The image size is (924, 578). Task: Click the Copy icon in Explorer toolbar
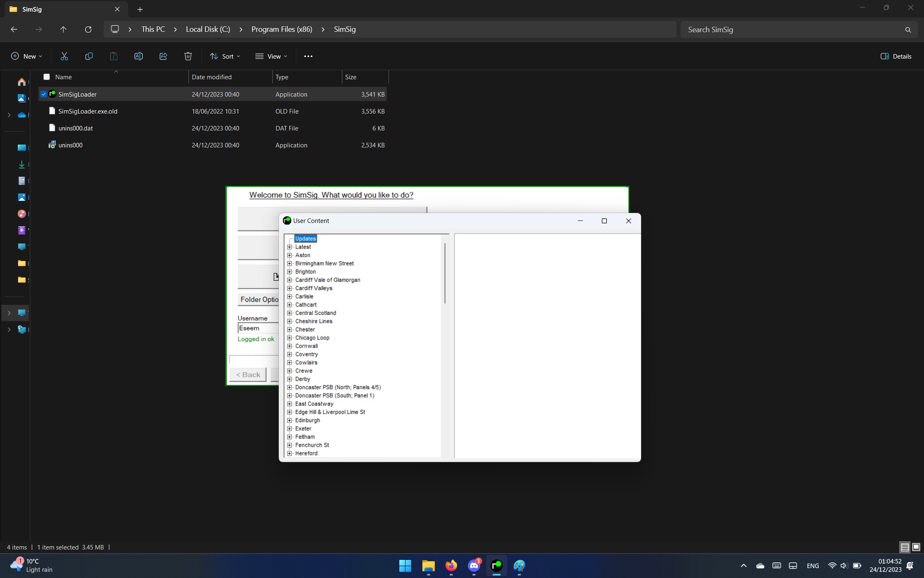pos(89,56)
